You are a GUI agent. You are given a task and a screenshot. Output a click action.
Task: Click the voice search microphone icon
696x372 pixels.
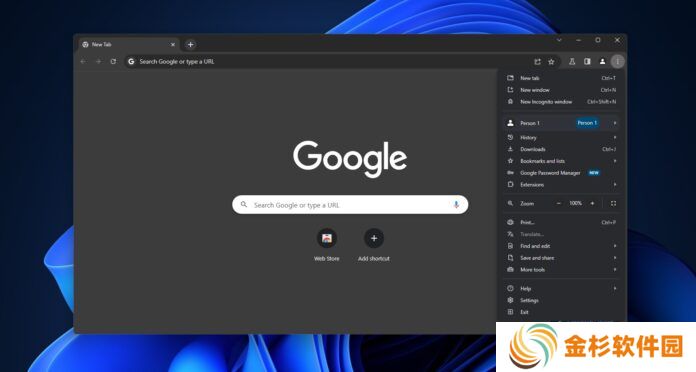pyautogui.click(x=456, y=205)
